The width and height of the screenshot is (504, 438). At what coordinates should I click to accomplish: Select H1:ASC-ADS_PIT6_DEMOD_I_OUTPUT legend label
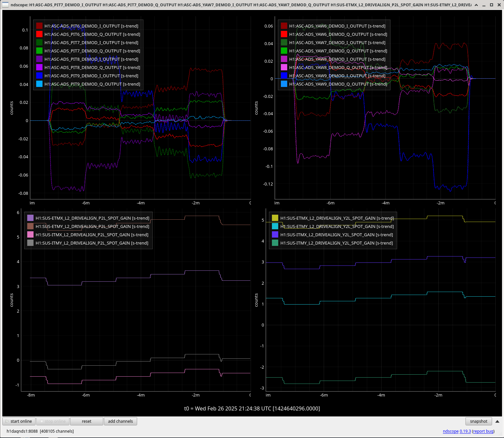click(x=91, y=26)
